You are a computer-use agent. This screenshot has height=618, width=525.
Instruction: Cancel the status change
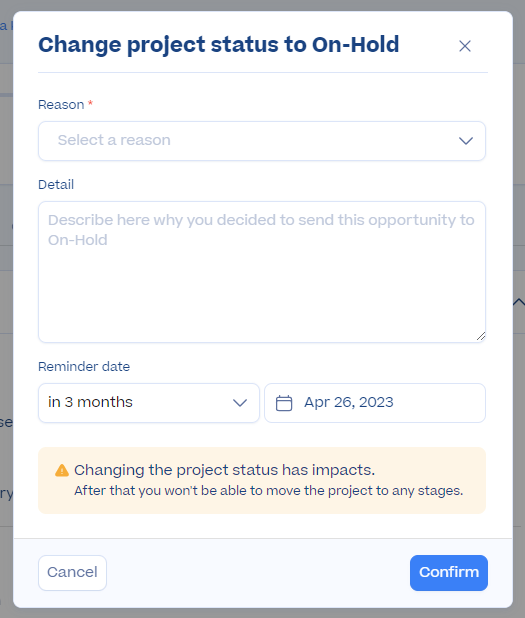[x=73, y=573]
